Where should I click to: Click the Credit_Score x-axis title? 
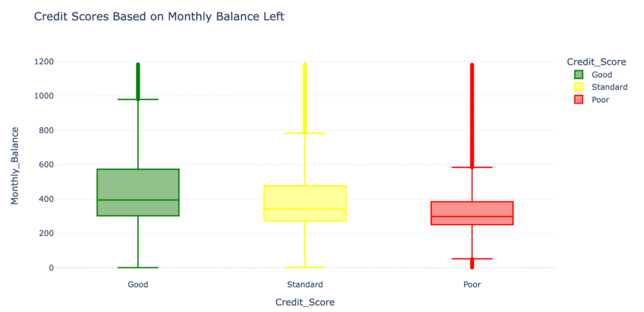pos(305,302)
